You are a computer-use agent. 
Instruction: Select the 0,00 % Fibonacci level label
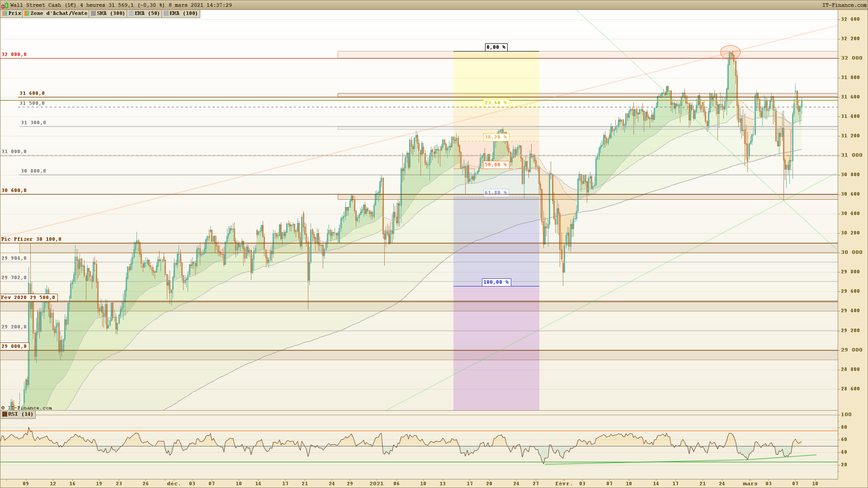coord(496,47)
